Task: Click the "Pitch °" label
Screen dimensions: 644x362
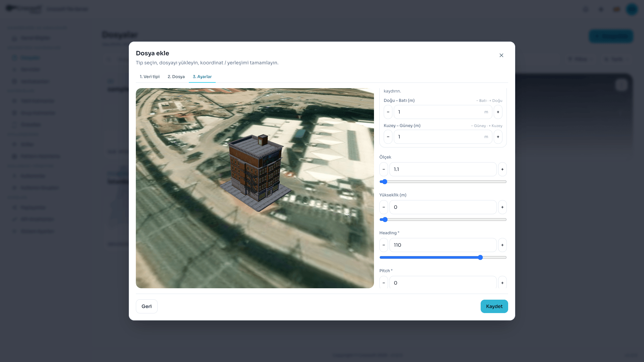Action: 386,271
